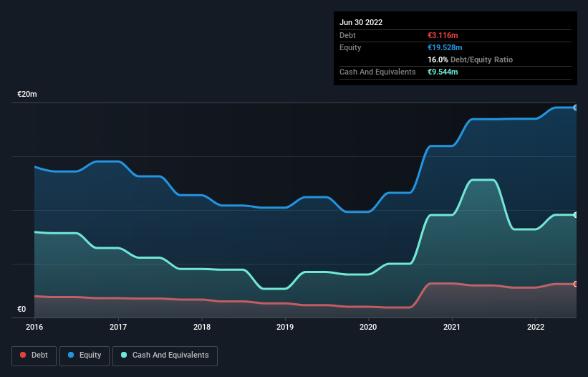Click the Debt row label in tooltip
Image resolution: width=588 pixels, height=377 pixels.
point(347,35)
